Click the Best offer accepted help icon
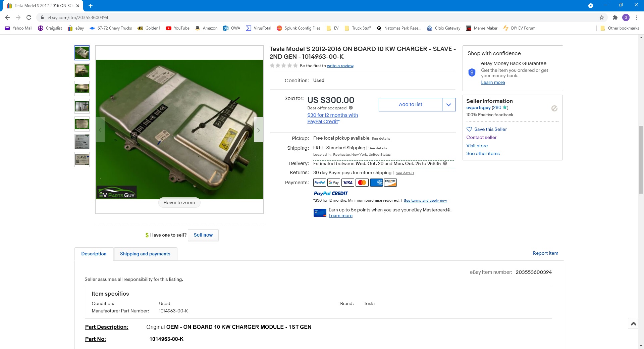Screen dimensions: 644x349 [x=351, y=108]
